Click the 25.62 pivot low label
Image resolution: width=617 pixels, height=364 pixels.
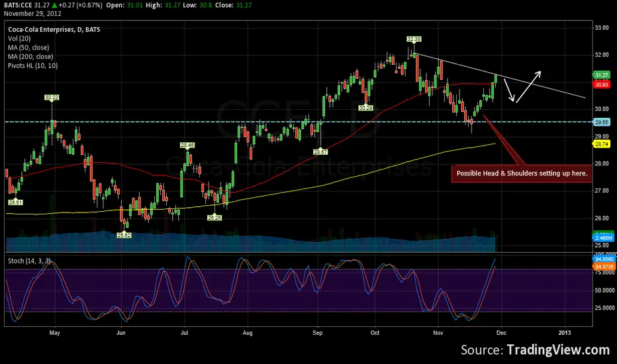point(124,235)
